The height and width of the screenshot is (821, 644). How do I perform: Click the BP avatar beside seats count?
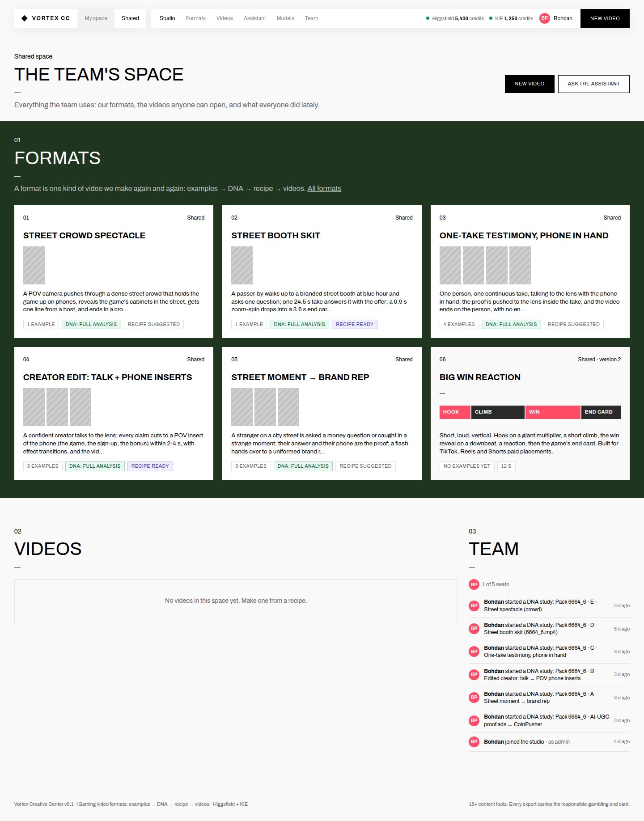[x=474, y=584]
